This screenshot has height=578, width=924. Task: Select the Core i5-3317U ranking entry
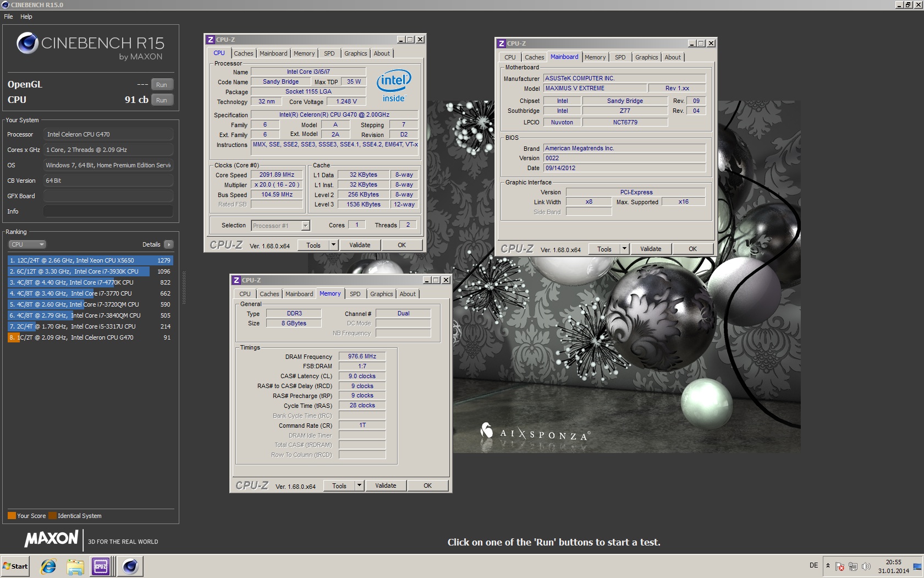90,326
